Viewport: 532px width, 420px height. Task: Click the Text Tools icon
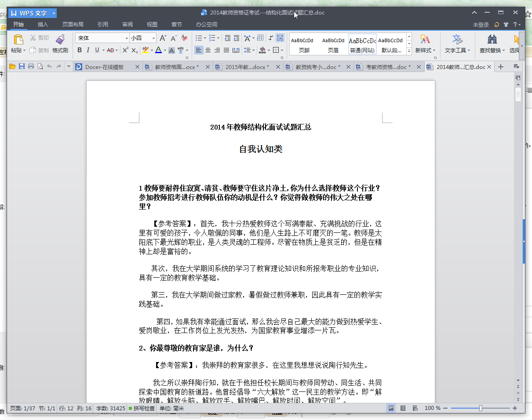pyautogui.click(x=457, y=39)
